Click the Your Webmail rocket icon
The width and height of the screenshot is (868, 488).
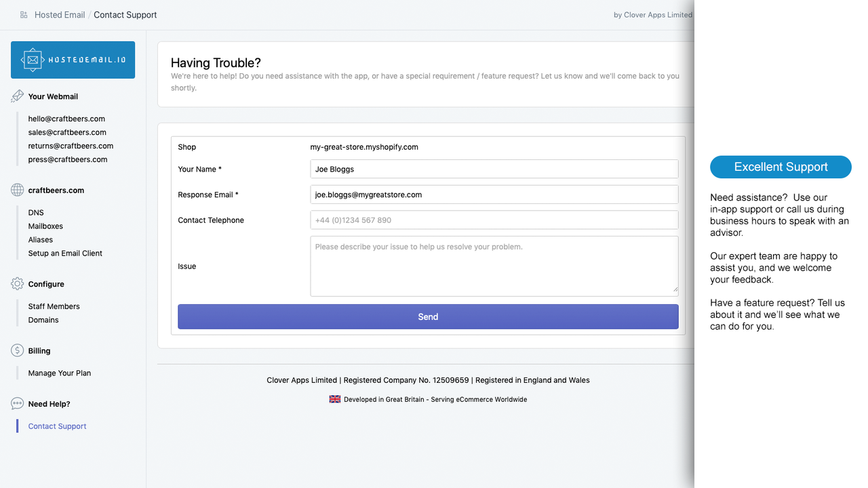click(x=18, y=96)
